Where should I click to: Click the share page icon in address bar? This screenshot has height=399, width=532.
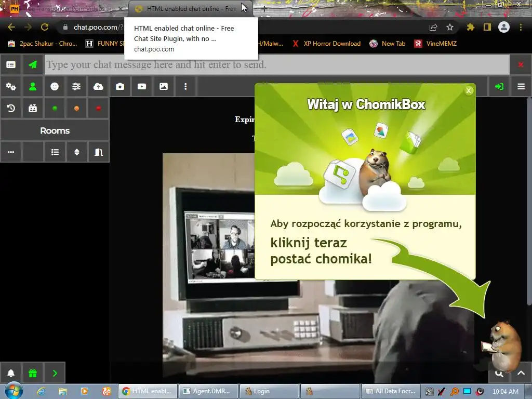[x=433, y=27]
